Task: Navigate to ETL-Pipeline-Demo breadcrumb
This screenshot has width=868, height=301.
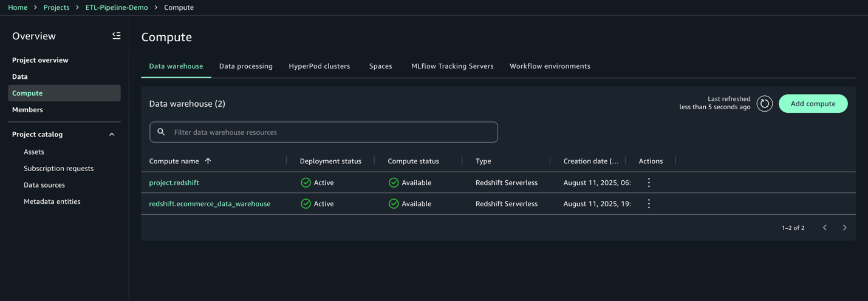Action: [117, 7]
